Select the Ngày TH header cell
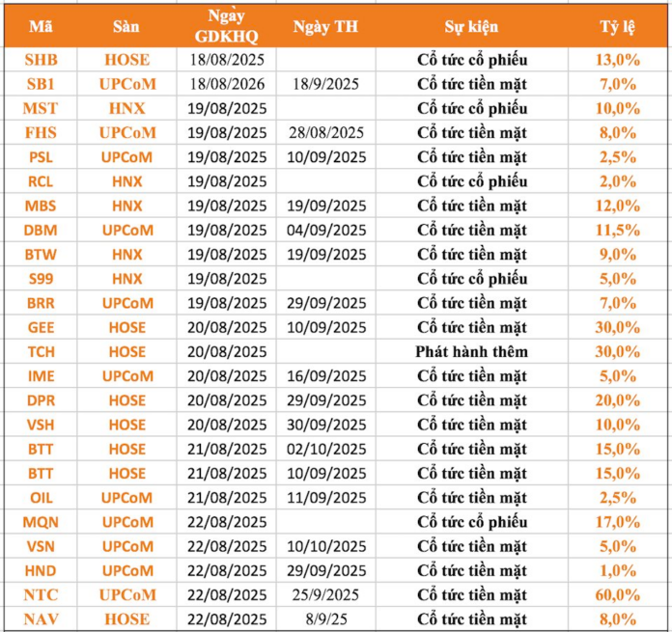Viewport: 672px width, 632px height. (325, 27)
